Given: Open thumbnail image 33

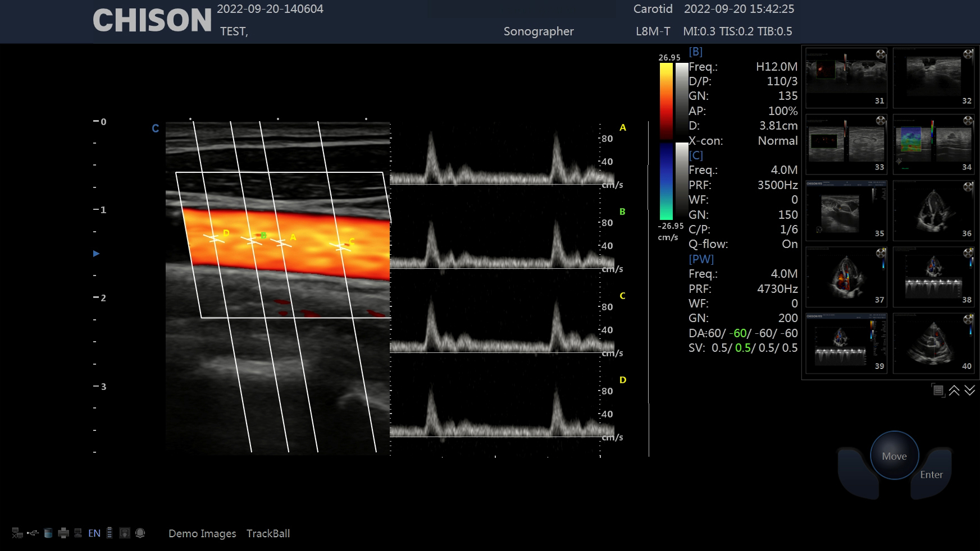Looking at the screenshot, I should (846, 144).
